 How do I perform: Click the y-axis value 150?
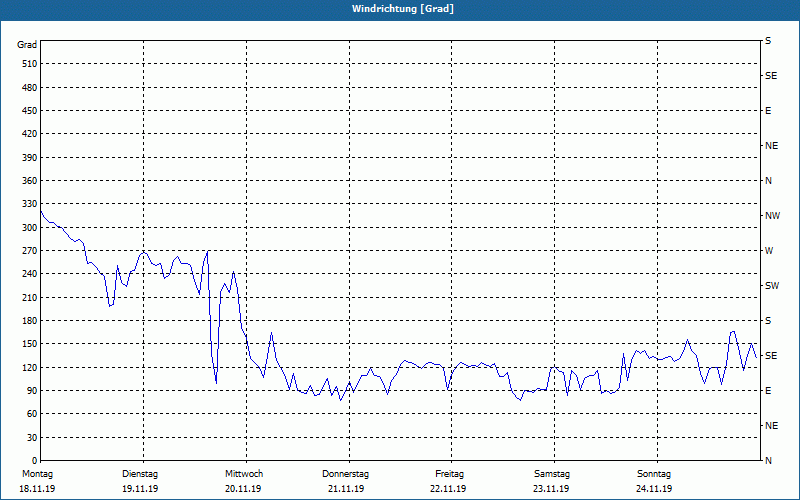click(29, 344)
